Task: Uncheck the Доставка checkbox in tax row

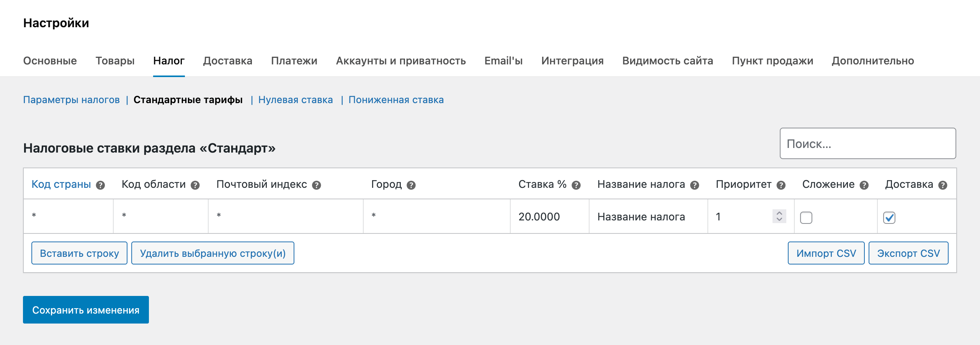Action: [889, 218]
